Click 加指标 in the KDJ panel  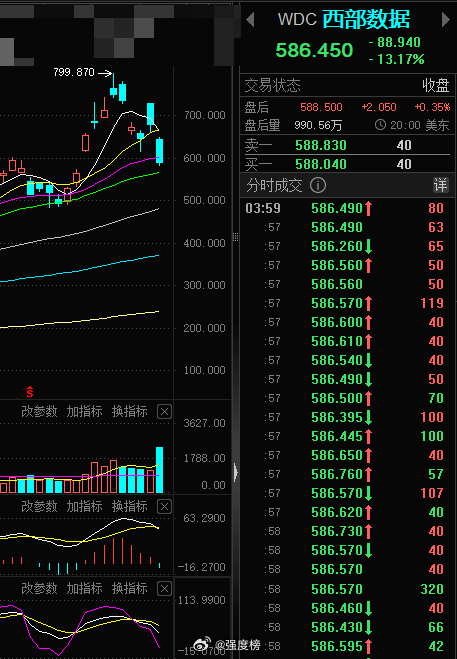(x=84, y=588)
